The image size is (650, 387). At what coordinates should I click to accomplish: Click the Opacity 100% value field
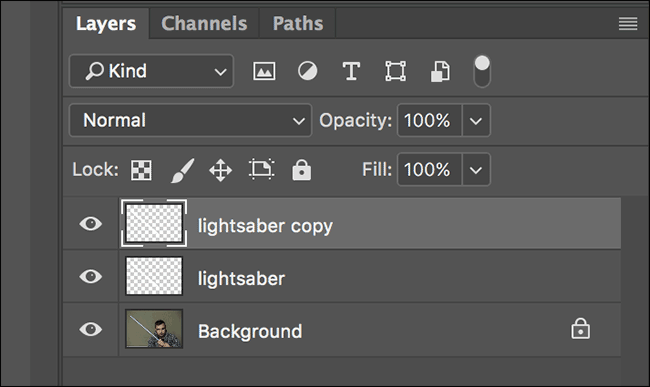(429, 121)
